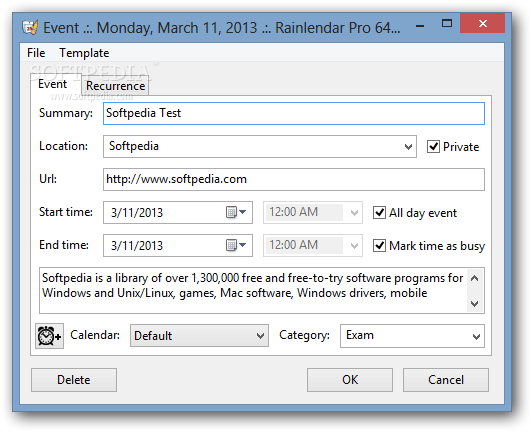The height and width of the screenshot is (432, 532).
Task: Click description scrollbar up arrow
Action: click(475, 279)
